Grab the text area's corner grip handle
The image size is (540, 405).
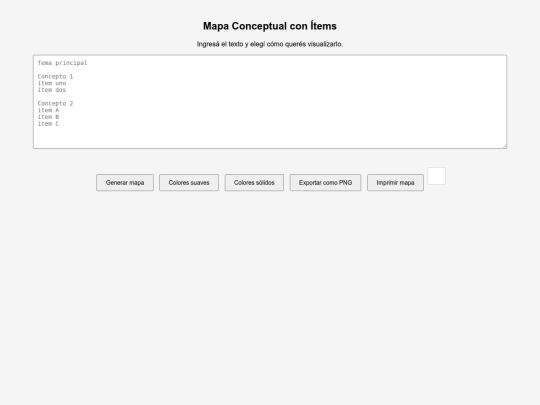coord(504,146)
